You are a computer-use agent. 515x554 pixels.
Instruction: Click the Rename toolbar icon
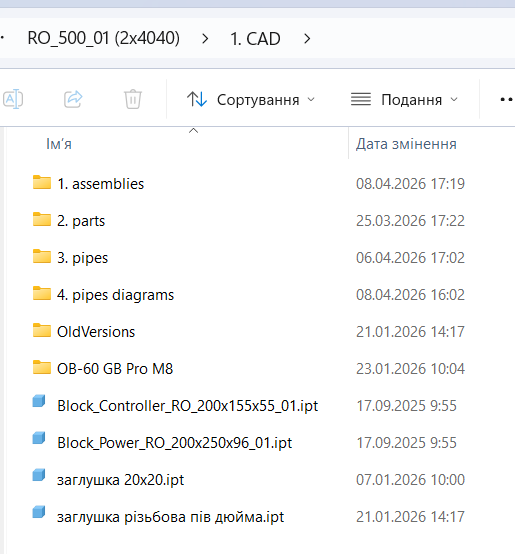point(13,99)
